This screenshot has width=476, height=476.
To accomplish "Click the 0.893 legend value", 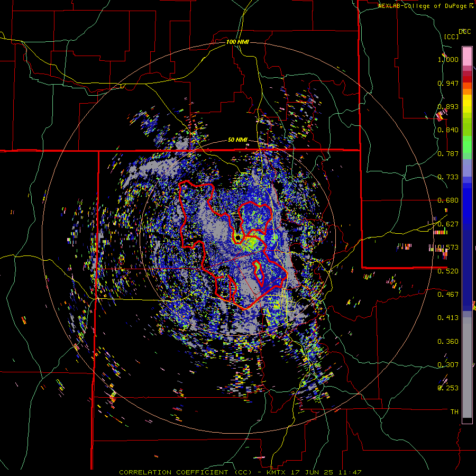I will [448, 106].
